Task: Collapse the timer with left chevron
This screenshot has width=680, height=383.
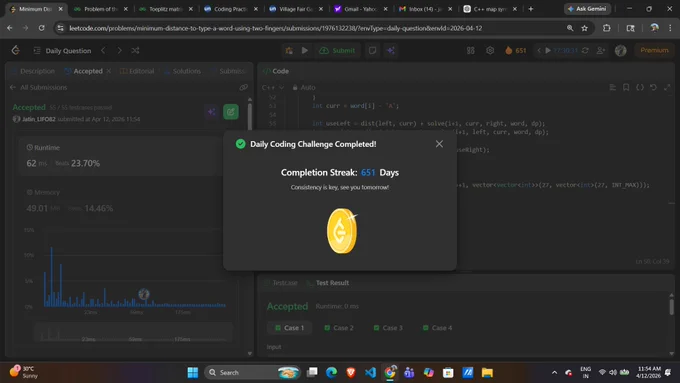Action: [x=539, y=51]
